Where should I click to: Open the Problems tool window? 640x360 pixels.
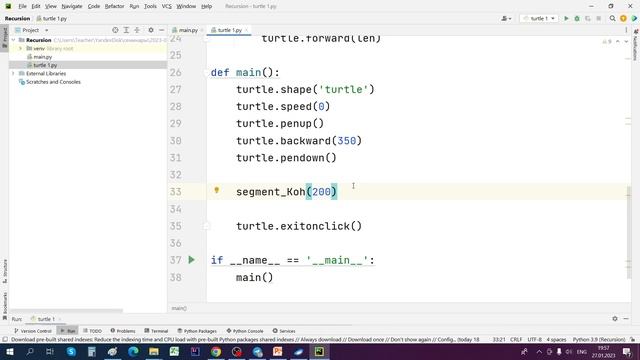[x=123, y=331]
